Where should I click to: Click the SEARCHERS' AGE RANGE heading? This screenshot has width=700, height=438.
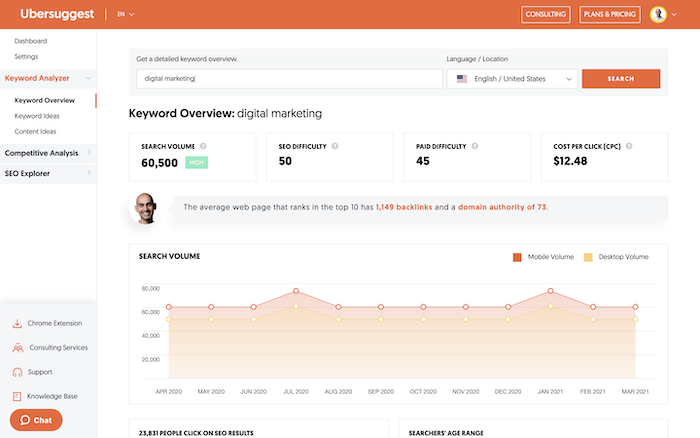(446, 433)
